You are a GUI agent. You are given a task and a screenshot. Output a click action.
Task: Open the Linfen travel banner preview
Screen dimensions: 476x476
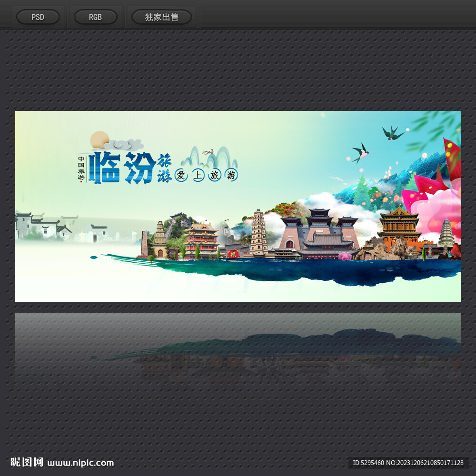pyautogui.click(x=238, y=207)
